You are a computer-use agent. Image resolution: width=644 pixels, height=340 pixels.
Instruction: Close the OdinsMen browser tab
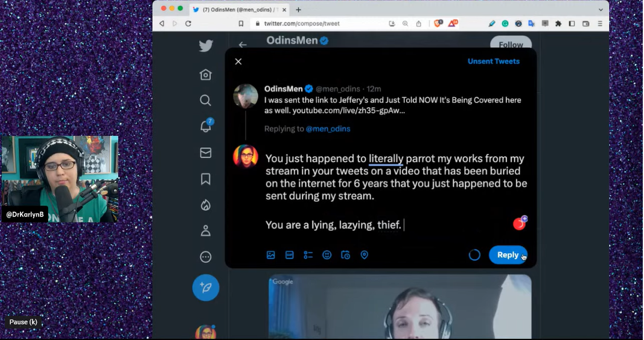(x=284, y=10)
